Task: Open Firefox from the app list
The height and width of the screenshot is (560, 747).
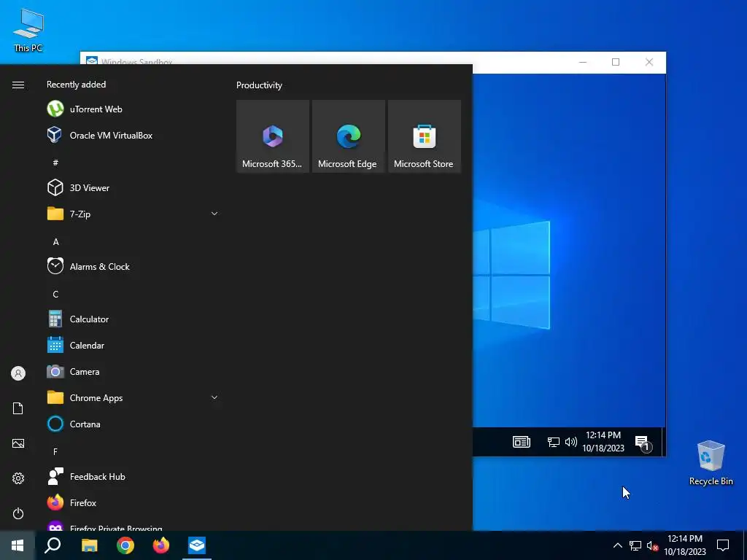Action: click(x=133, y=502)
